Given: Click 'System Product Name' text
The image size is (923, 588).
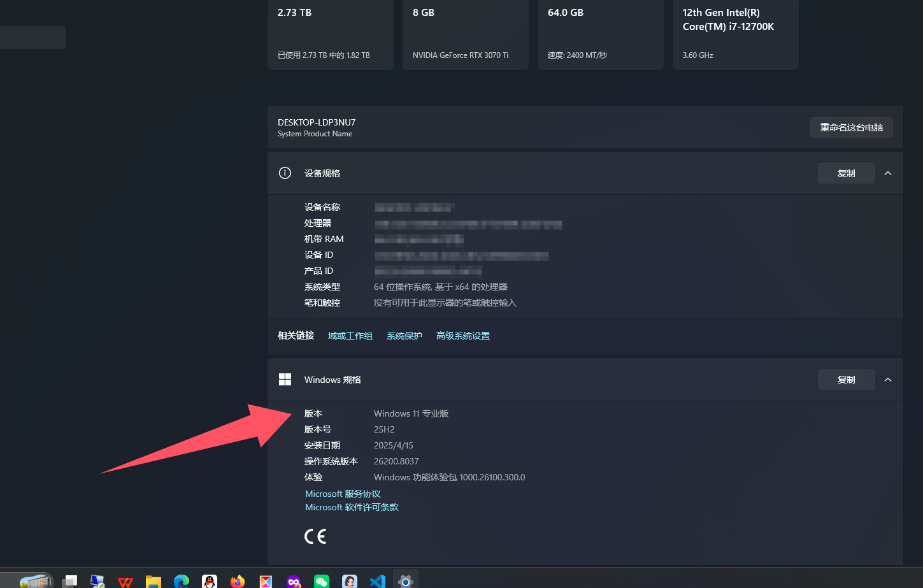Looking at the screenshot, I should (315, 134).
